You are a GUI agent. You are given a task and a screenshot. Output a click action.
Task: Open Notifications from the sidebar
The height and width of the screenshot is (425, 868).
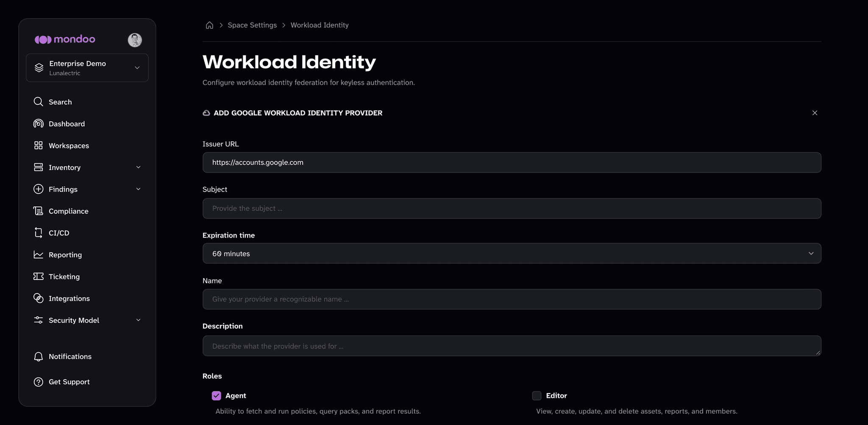70,357
